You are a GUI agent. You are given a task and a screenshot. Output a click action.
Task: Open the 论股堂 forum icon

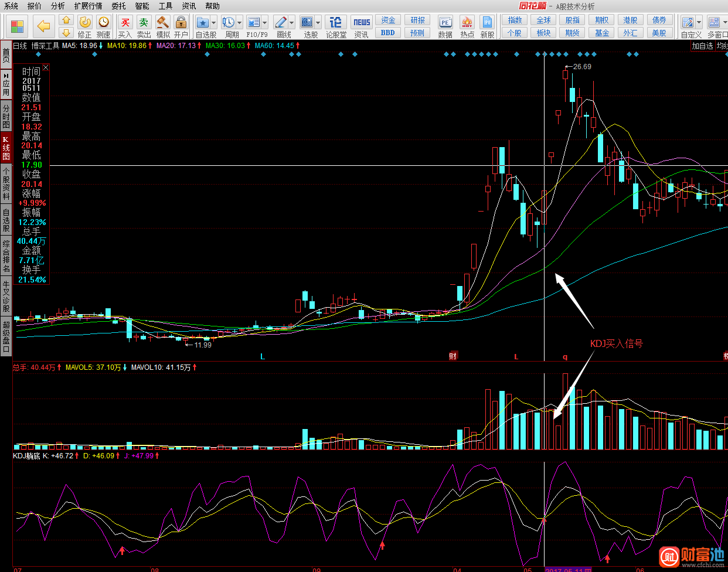click(336, 26)
